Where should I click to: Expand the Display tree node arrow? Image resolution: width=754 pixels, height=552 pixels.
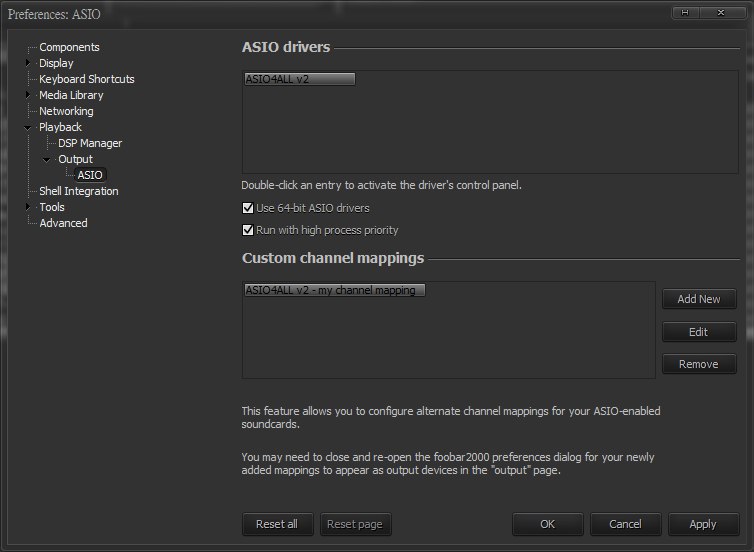click(28, 63)
